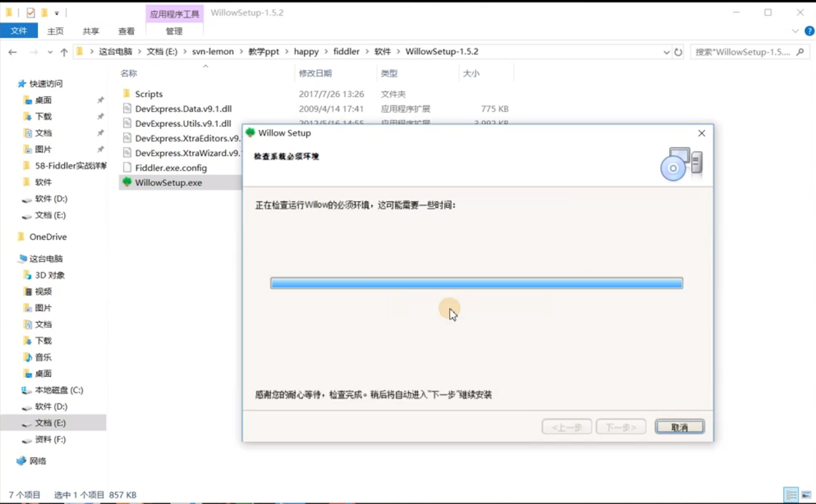Click svn-lemon in address path

(213, 51)
